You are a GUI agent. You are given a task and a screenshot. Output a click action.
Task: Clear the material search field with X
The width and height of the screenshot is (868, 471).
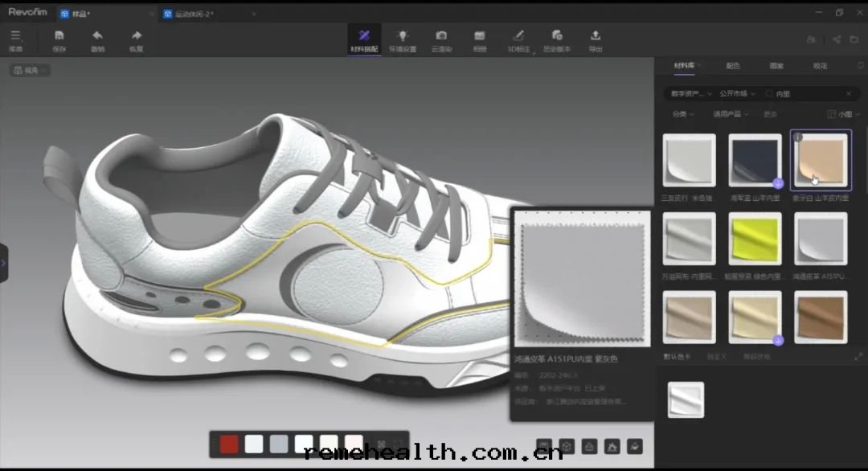point(849,94)
